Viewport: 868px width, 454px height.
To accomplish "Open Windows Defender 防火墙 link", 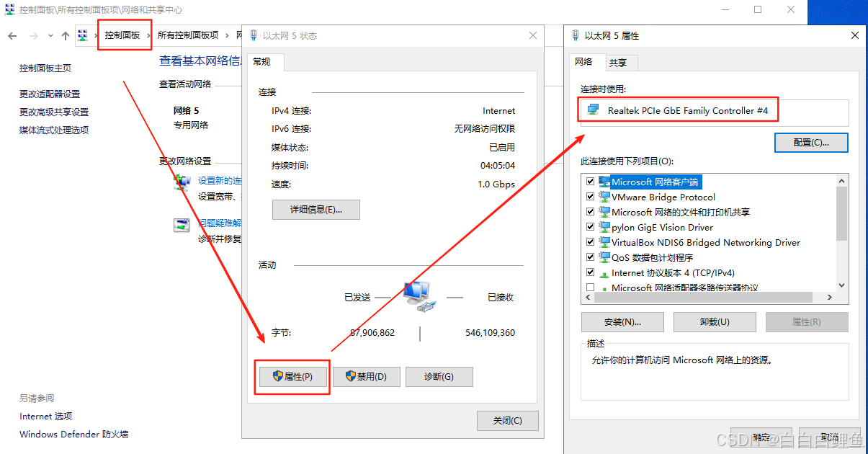I will [x=74, y=435].
